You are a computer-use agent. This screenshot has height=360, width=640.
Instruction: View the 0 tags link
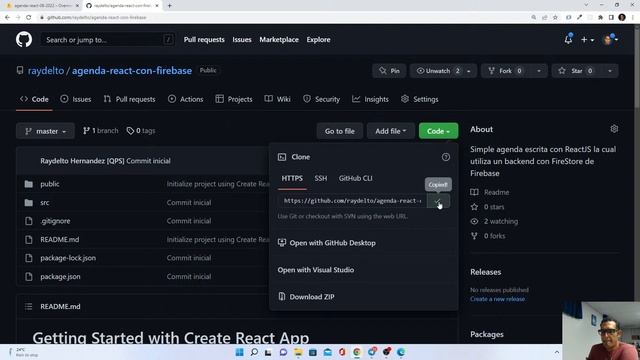tap(141, 131)
